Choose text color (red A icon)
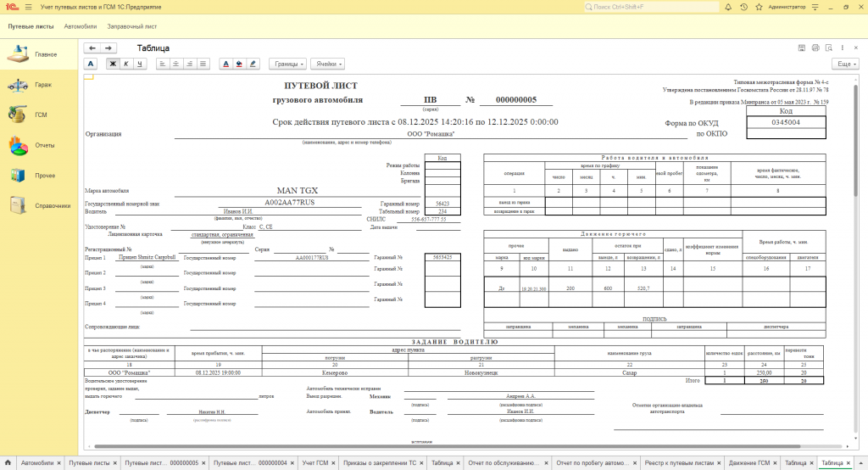This screenshot has width=868, height=470. pos(225,64)
